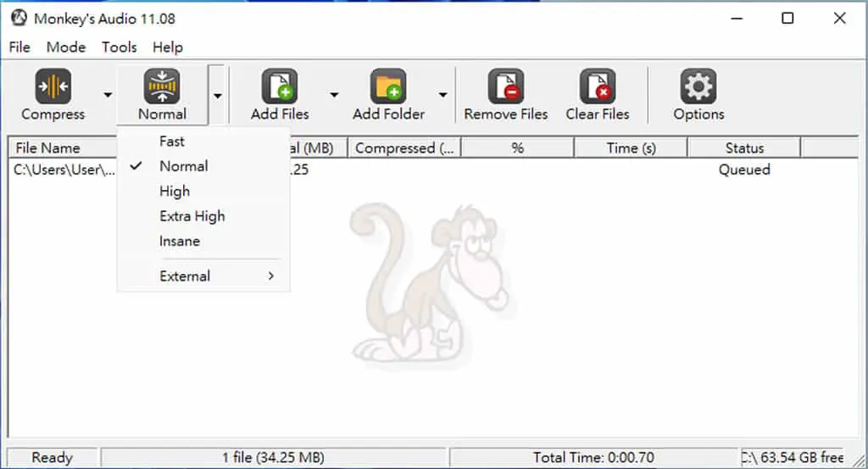Open the Tools menu

[119, 47]
